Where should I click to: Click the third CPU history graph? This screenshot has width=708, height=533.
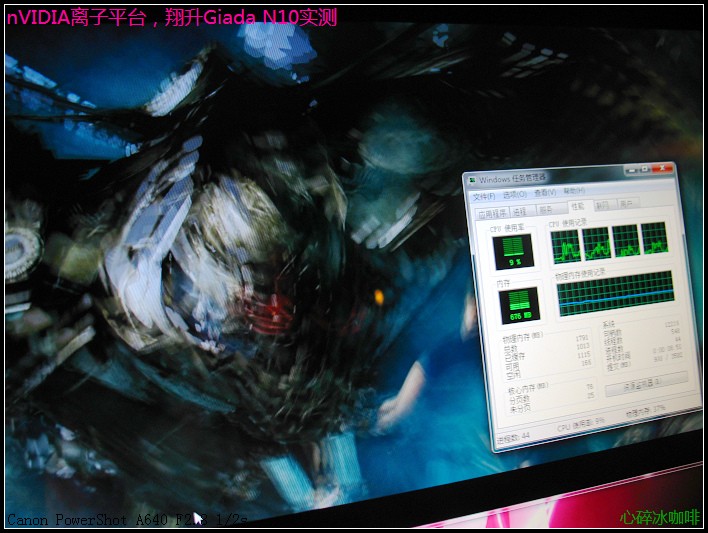coord(626,241)
